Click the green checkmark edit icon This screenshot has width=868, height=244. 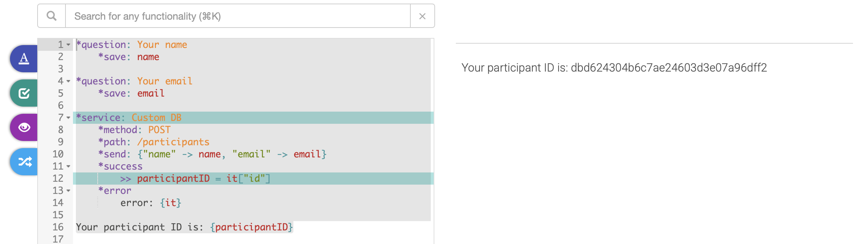[24, 93]
